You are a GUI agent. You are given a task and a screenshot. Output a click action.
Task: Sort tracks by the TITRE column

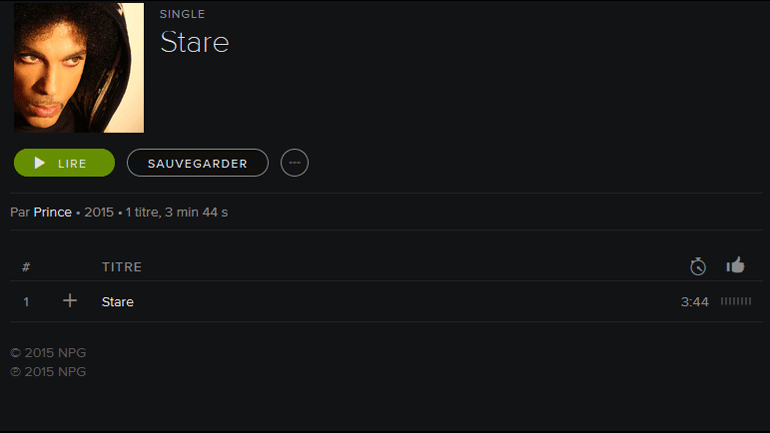pos(122,267)
